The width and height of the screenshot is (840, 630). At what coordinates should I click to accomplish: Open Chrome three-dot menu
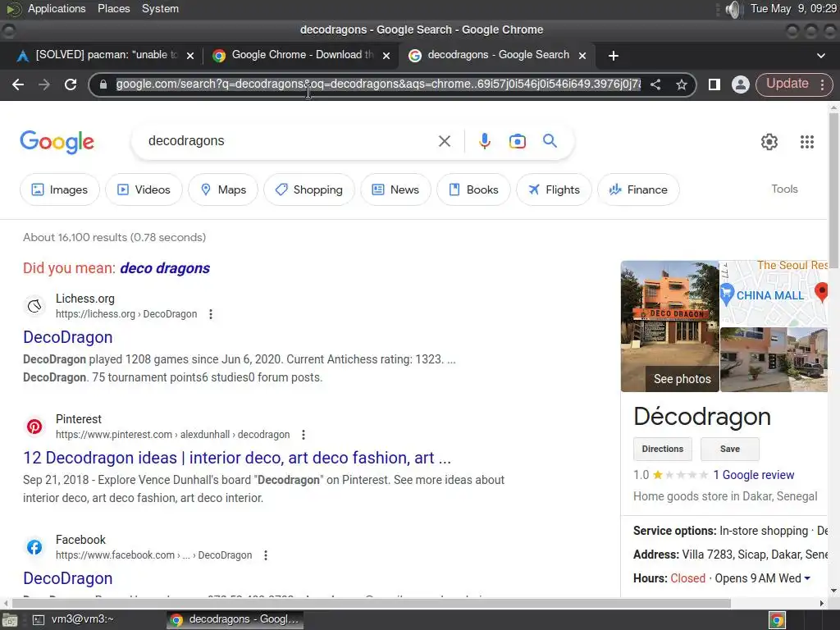[x=822, y=84]
